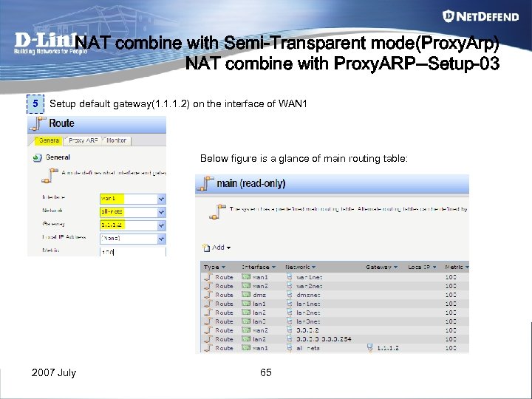Open the Add dropdown menu
This screenshot has width=532, height=399.
216,248
